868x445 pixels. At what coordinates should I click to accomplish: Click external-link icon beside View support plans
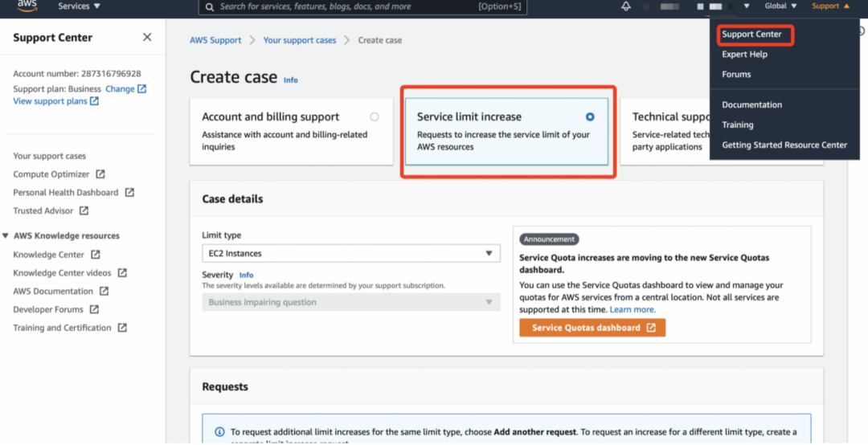tap(94, 100)
